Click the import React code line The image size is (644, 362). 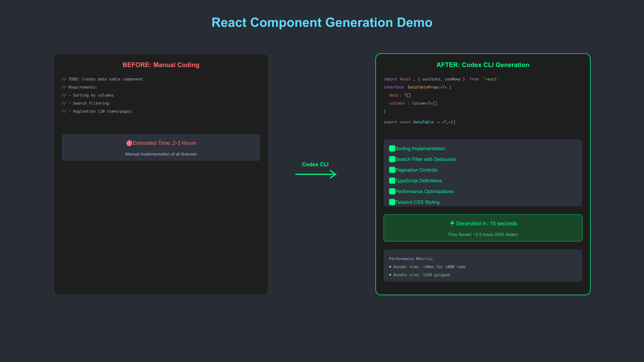click(x=441, y=79)
